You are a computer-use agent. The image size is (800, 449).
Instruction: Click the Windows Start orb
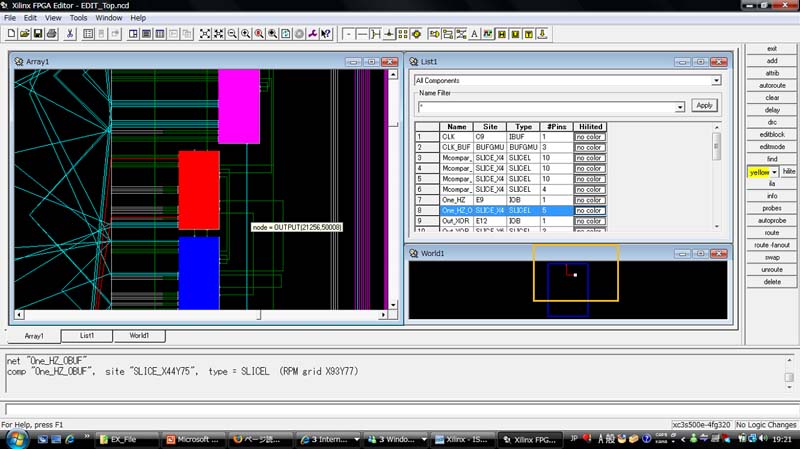16,439
